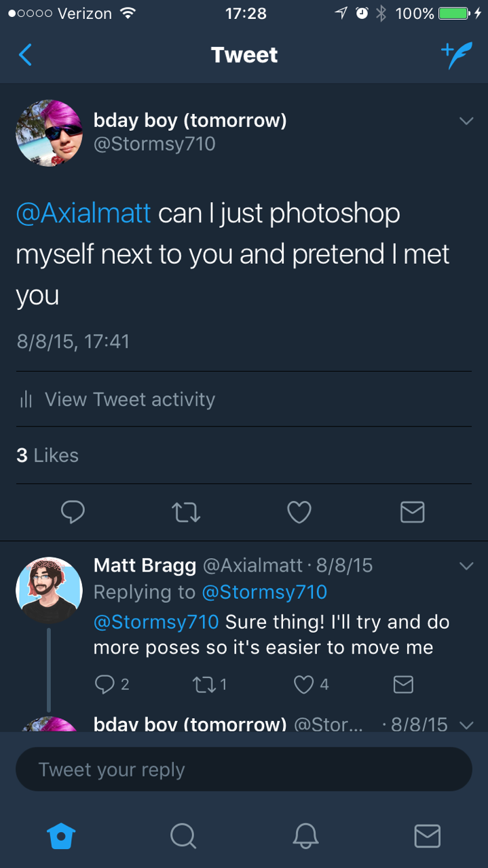Open the Messages tab in bottom bar
The height and width of the screenshot is (868, 488).
click(427, 836)
